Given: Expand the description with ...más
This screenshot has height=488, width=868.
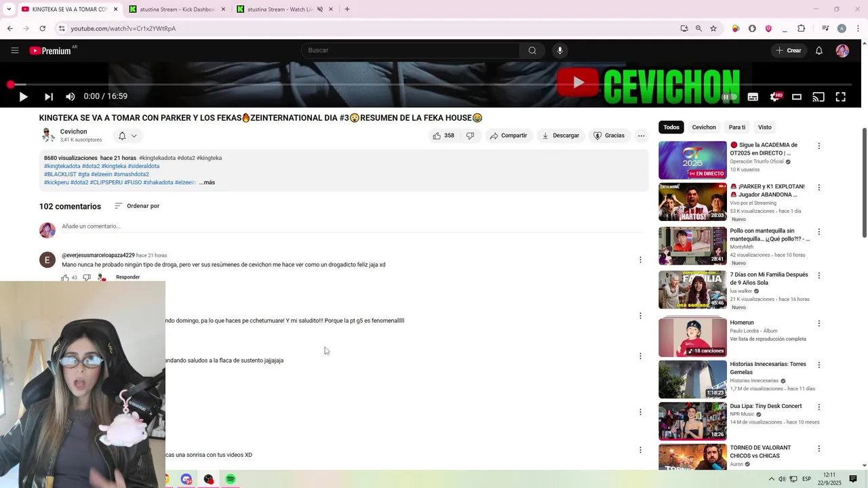Looking at the screenshot, I should click(x=207, y=182).
